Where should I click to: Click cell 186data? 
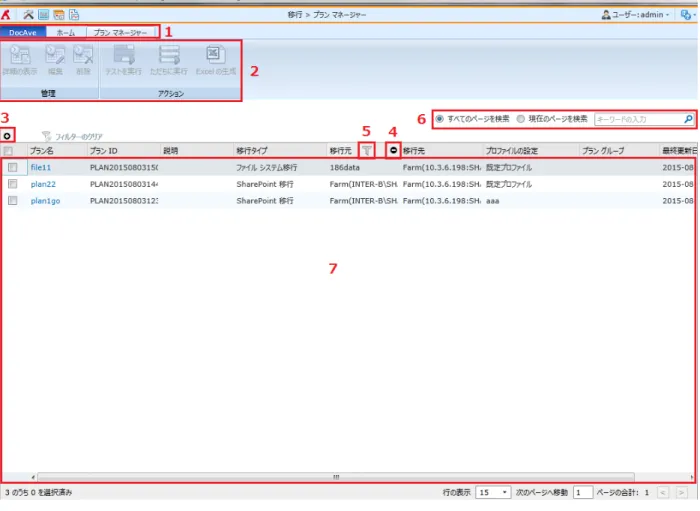pyautogui.click(x=345, y=167)
